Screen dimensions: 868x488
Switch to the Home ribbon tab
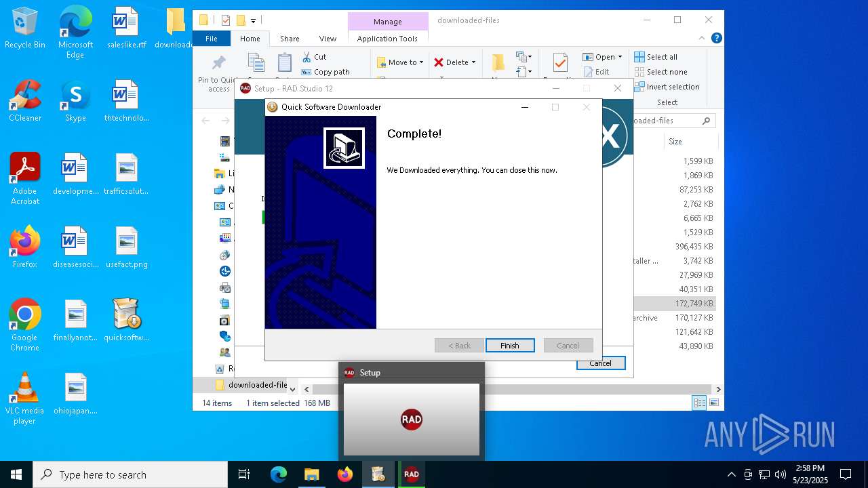click(250, 39)
